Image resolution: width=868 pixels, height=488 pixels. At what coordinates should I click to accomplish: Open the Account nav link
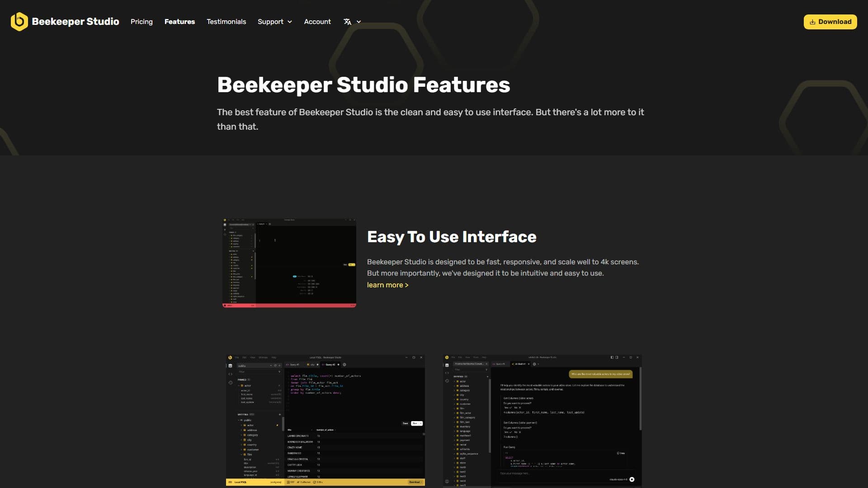[x=317, y=22]
